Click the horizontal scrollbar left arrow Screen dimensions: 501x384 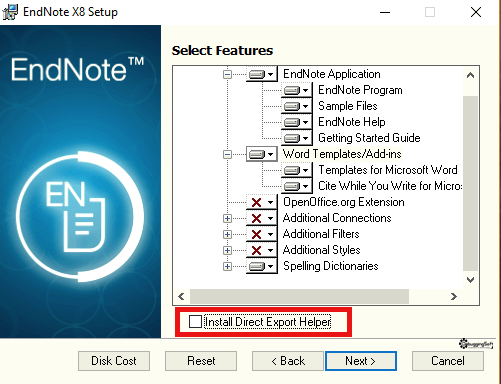(x=181, y=296)
